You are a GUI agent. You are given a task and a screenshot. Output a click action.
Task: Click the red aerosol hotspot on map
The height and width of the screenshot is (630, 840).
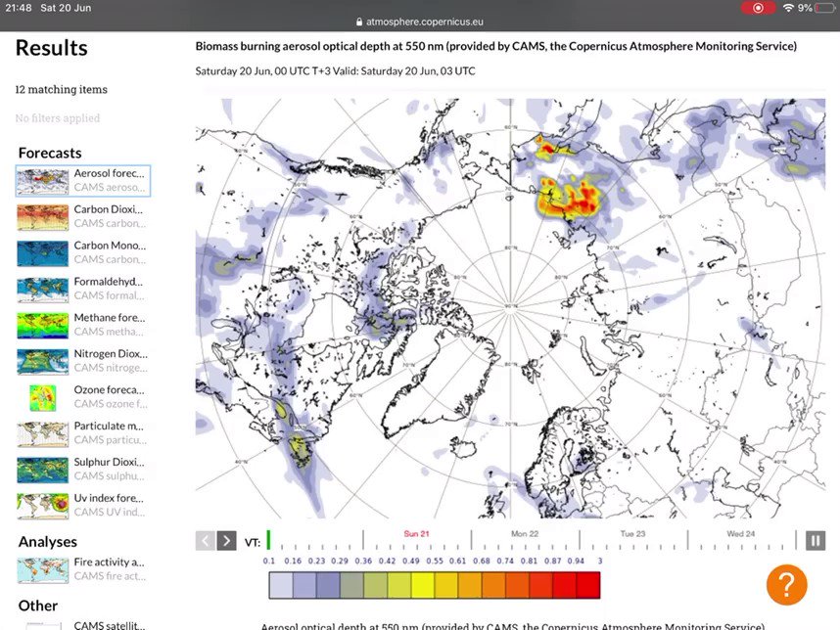click(x=568, y=198)
